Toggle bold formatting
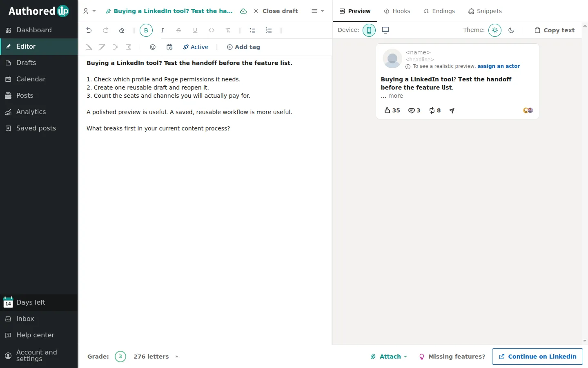 pos(146,30)
